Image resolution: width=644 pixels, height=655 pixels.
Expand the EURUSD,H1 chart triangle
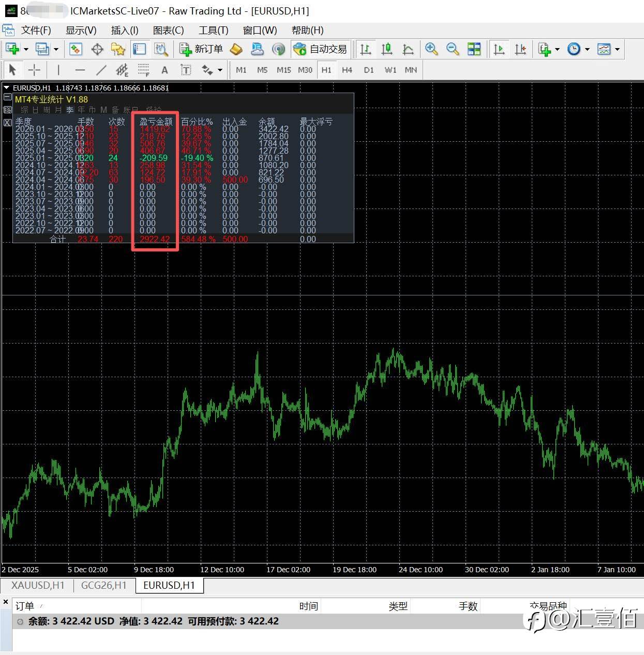(x=7, y=88)
